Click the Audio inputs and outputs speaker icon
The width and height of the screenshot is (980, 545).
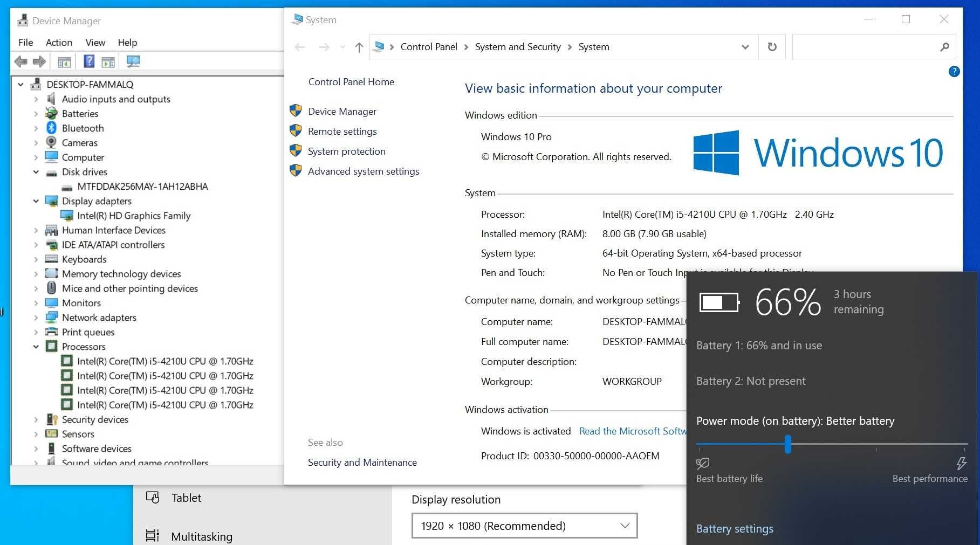(x=51, y=99)
